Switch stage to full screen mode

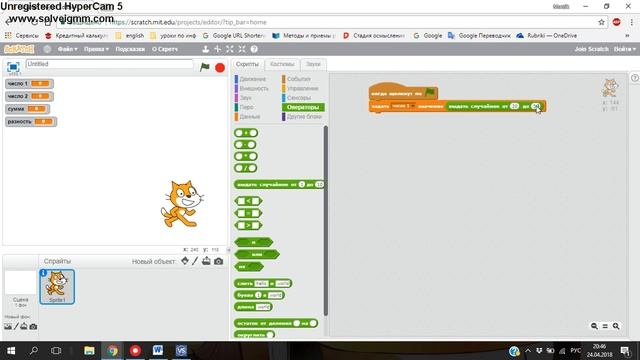click(13, 67)
